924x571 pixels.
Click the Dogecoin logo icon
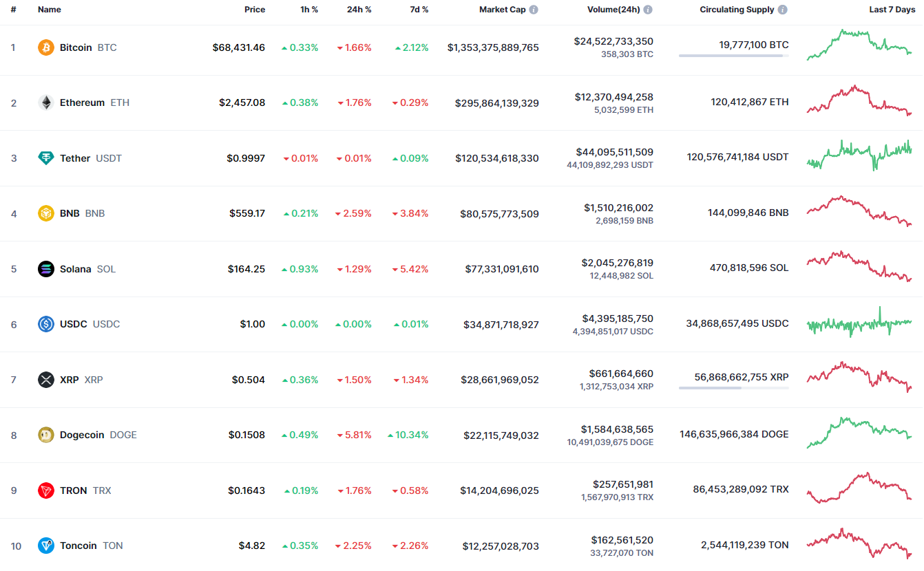click(x=46, y=435)
